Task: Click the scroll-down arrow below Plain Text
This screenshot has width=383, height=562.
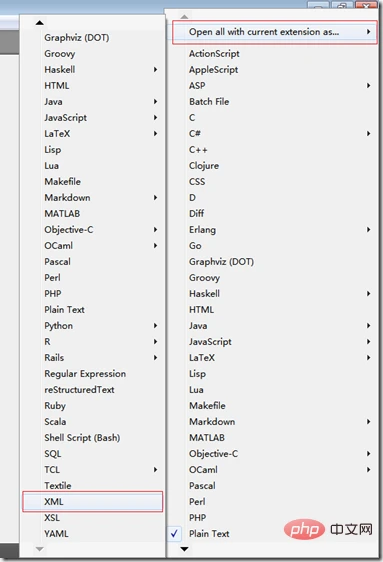Action: 184,549
